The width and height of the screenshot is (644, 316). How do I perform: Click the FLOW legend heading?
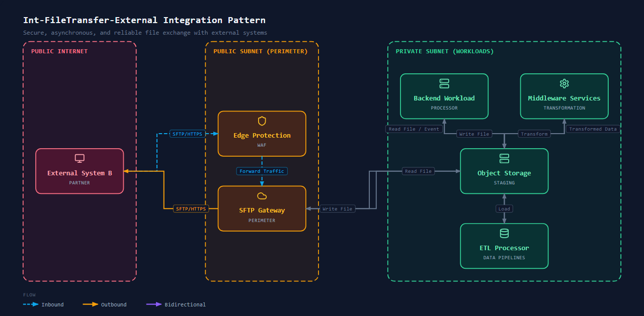click(29, 295)
